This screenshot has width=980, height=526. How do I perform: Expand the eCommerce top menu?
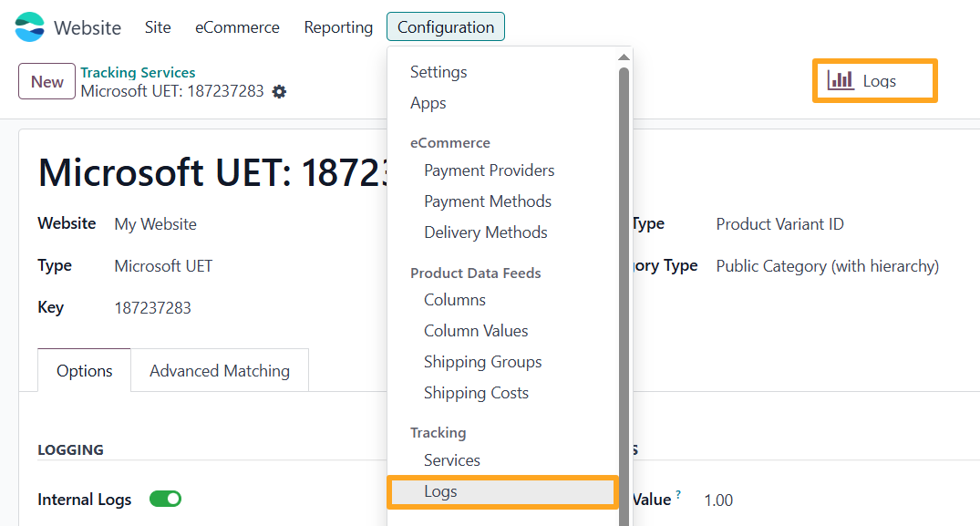point(237,27)
